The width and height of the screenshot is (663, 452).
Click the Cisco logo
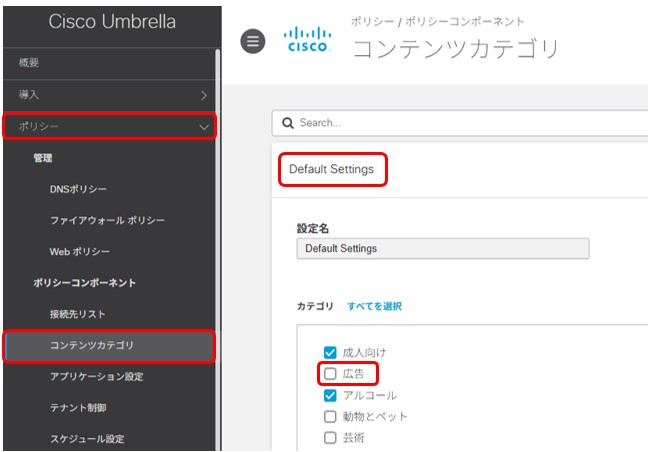coord(307,40)
